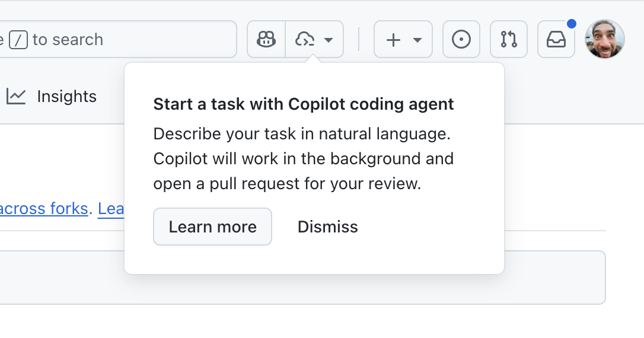Click the Copilot coding agent cloud icon
644x338 pixels.
305,40
